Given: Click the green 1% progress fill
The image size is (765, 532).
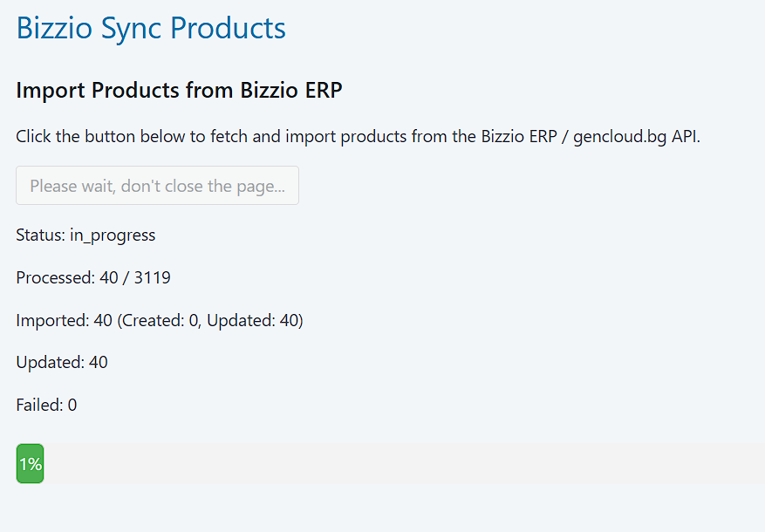Looking at the screenshot, I should click(x=30, y=464).
